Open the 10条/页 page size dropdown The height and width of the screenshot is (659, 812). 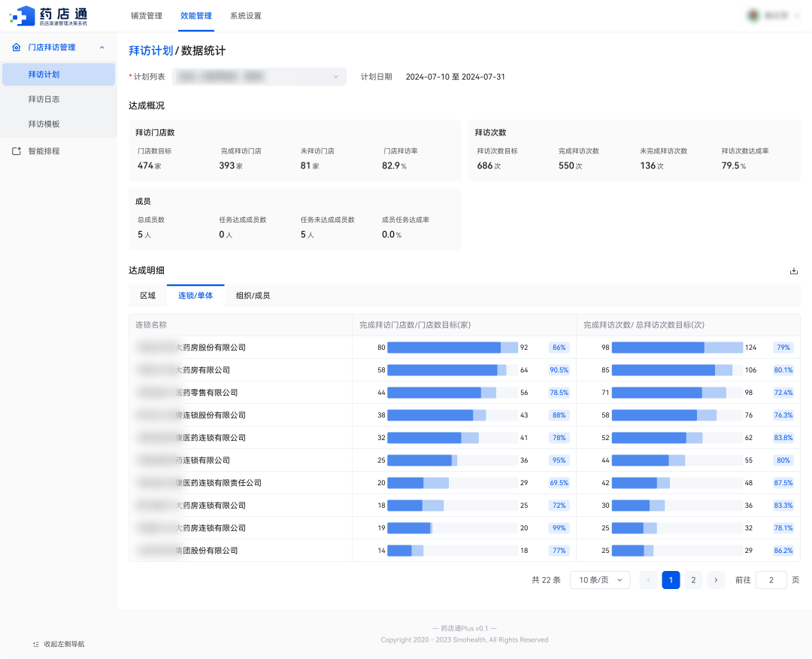600,580
